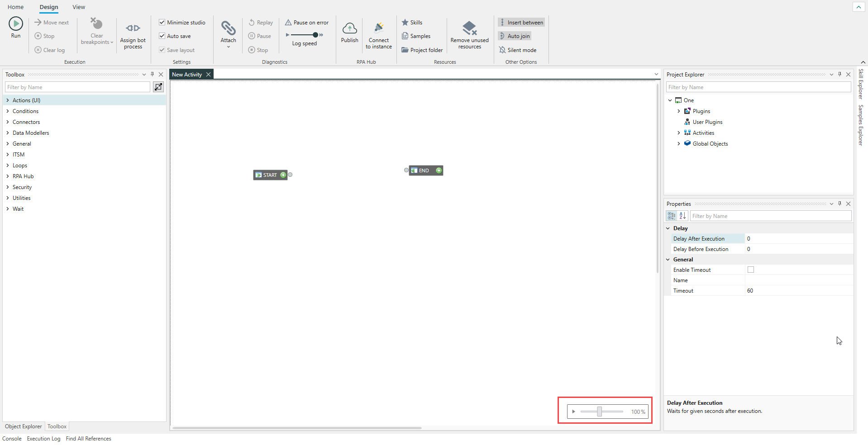Expand Global Objects node
Viewport: 868px width, 445px height.
[679, 144]
